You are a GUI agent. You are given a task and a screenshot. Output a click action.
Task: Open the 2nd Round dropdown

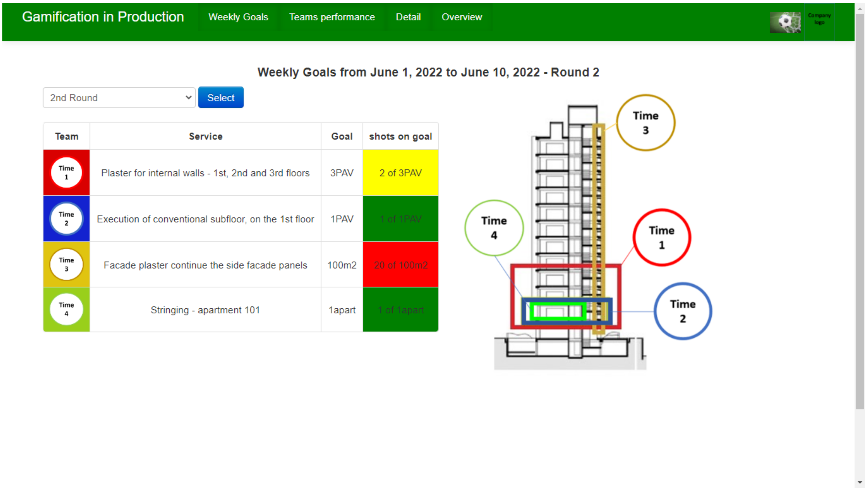(x=119, y=98)
